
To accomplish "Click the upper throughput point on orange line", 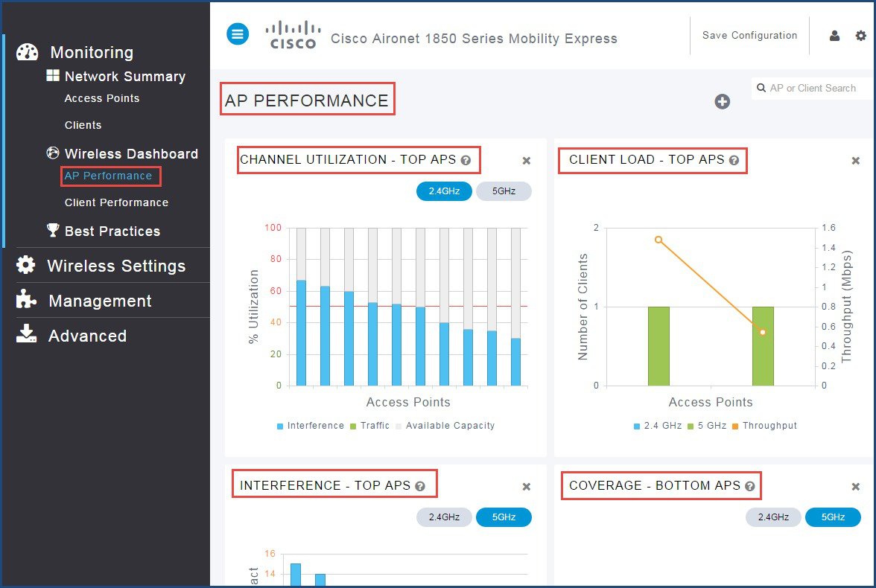I will 658,240.
